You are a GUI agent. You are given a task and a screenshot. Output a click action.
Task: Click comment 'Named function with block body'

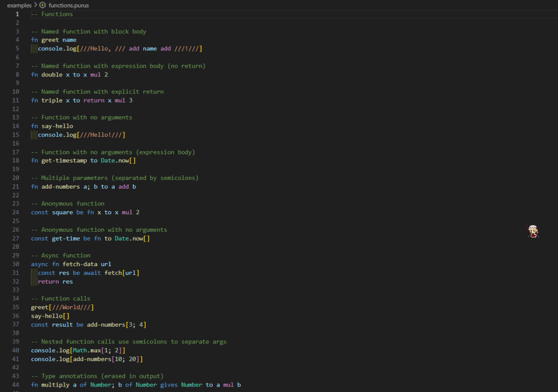click(x=94, y=31)
